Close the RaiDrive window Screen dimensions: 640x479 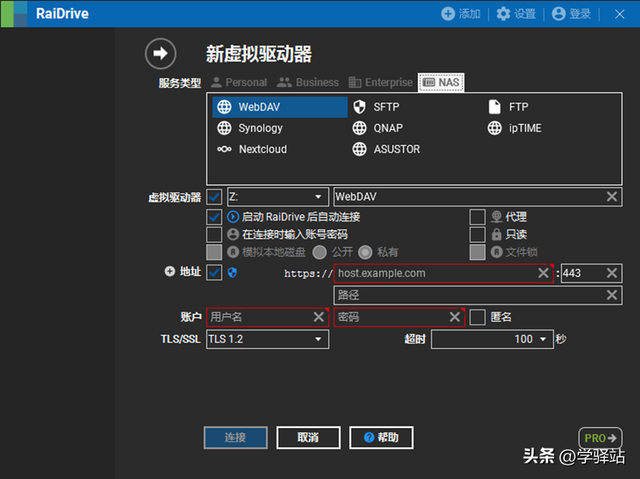(619, 14)
